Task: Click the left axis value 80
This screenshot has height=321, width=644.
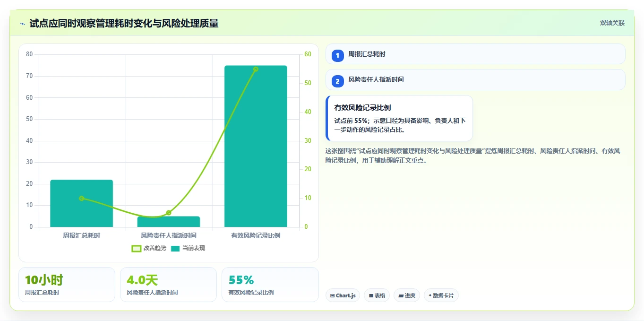Action: click(x=29, y=54)
